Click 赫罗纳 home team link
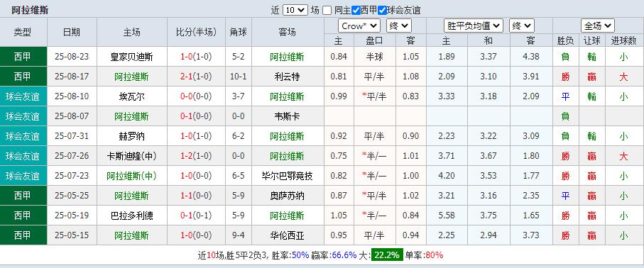Viewport: 644px width, 268px height. [x=131, y=136]
